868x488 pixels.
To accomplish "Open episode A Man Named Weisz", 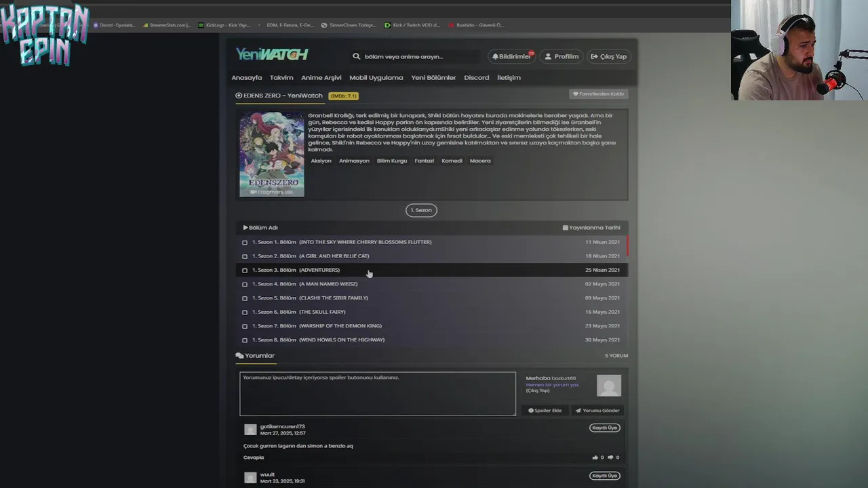I will tap(304, 284).
